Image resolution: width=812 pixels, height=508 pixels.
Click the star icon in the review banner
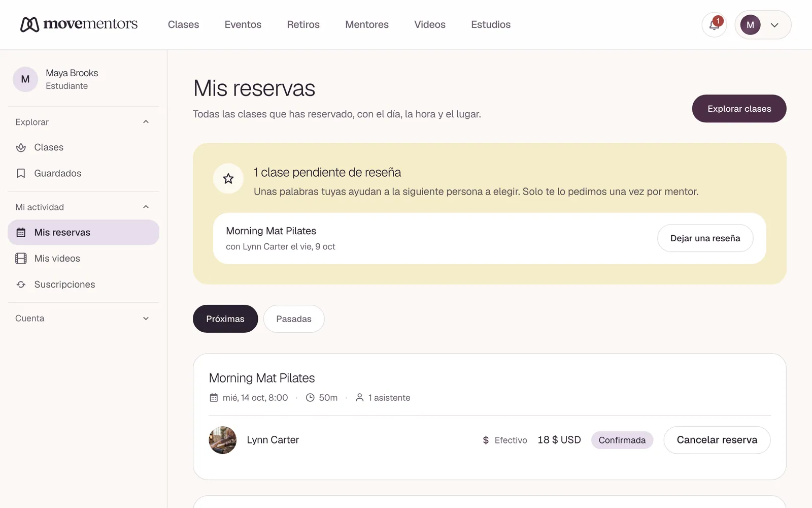coord(228,178)
